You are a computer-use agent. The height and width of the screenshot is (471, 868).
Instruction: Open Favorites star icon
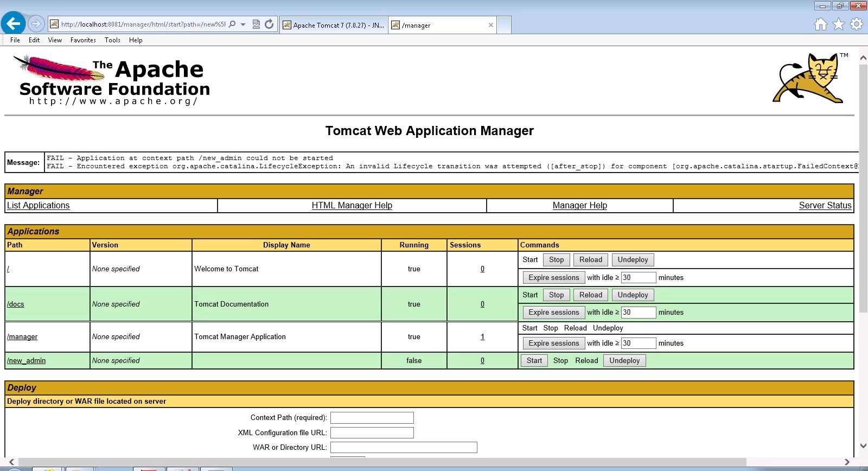[839, 24]
